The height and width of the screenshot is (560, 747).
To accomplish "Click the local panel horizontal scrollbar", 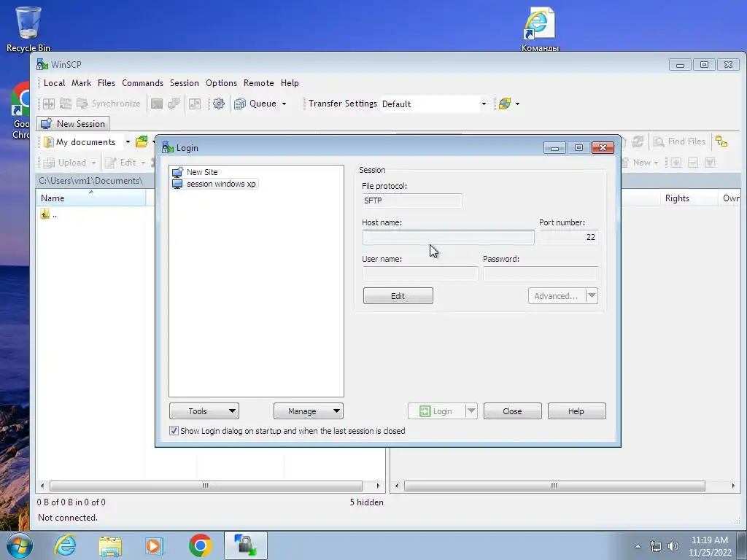I will pos(206,486).
